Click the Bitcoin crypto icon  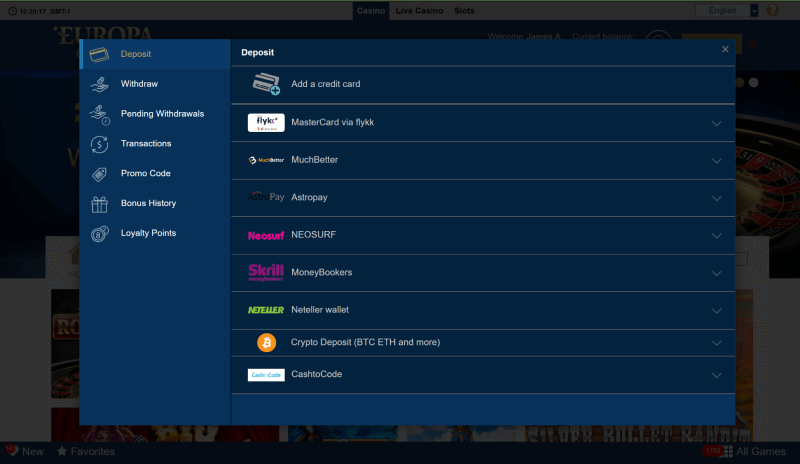click(x=266, y=343)
